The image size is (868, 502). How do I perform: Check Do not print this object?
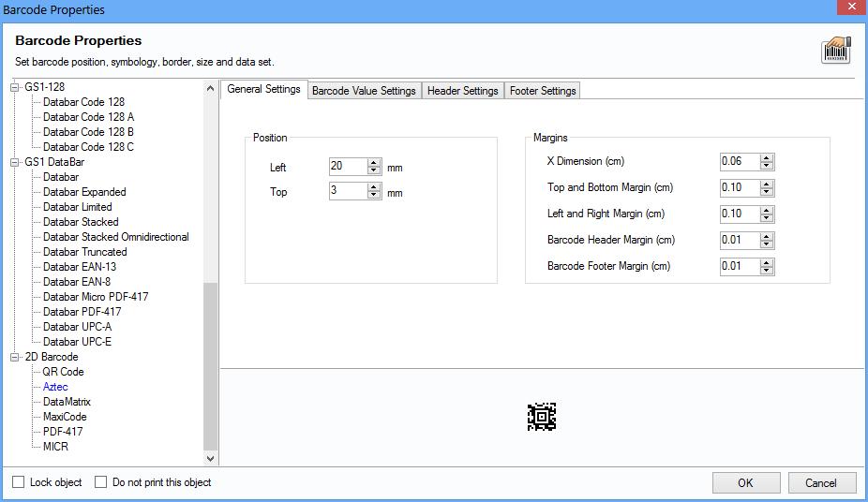coord(101,482)
